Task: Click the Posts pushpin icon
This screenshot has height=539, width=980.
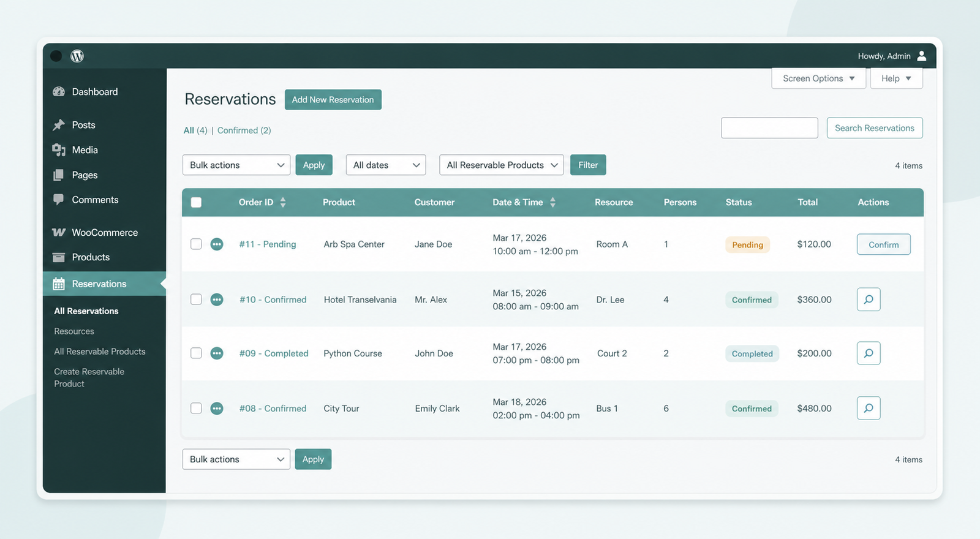Action: pos(59,125)
